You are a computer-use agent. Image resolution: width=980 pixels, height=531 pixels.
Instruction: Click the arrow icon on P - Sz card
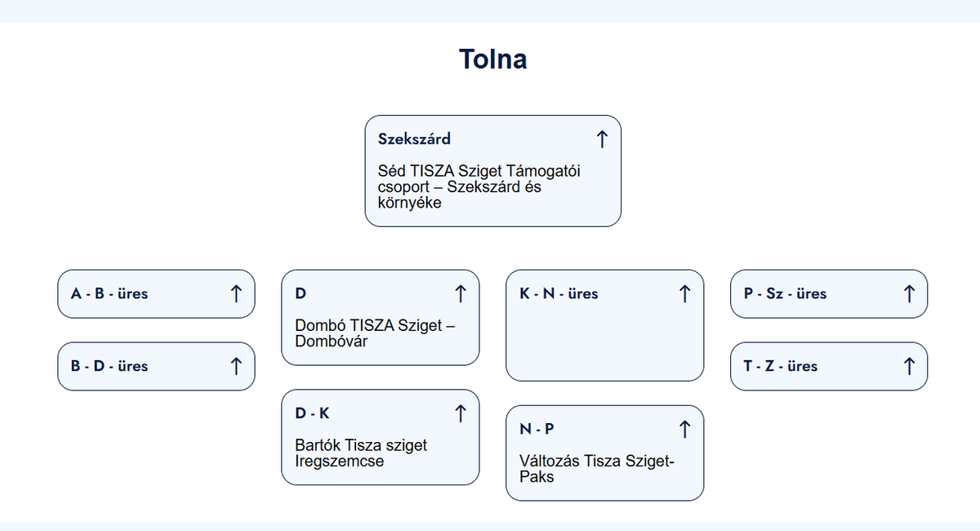(908, 293)
